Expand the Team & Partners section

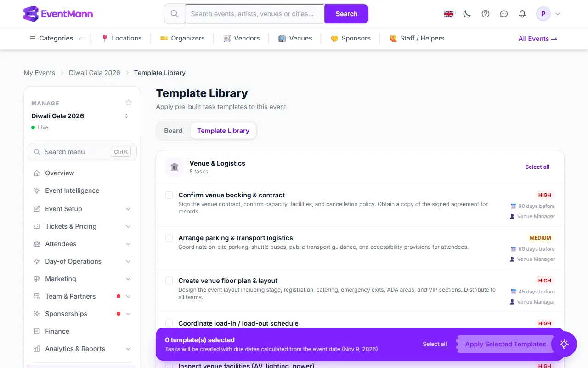point(82,296)
